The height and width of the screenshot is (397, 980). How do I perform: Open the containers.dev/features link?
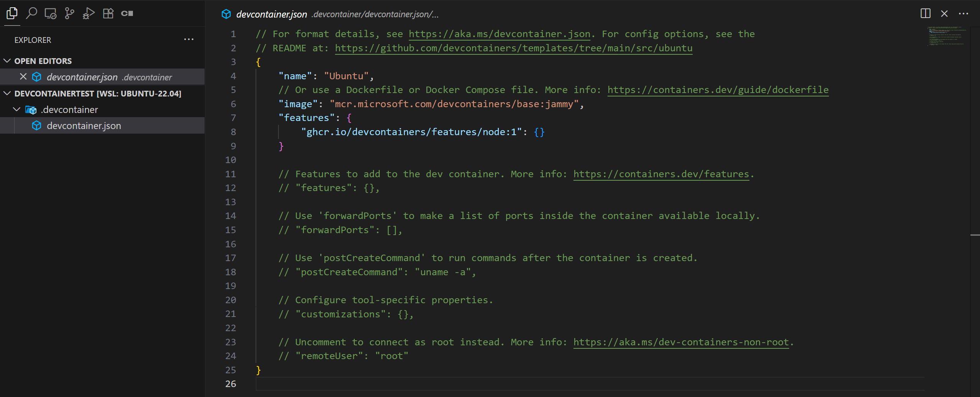tap(661, 174)
